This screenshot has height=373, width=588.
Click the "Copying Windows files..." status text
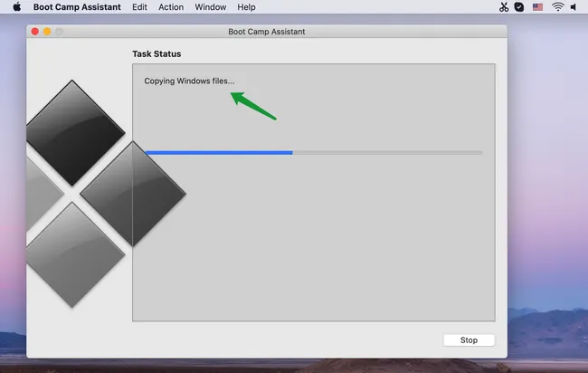(x=189, y=81)
